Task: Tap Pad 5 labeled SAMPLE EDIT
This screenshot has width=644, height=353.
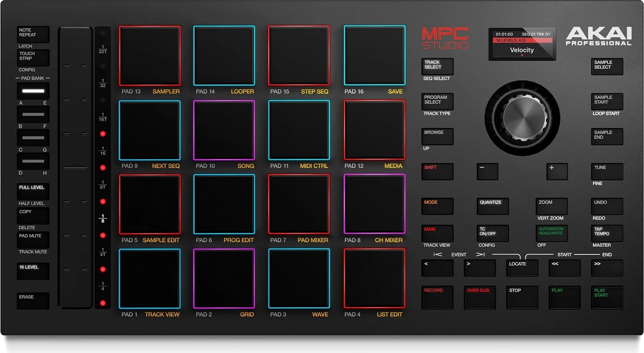Action: point(150,204)
